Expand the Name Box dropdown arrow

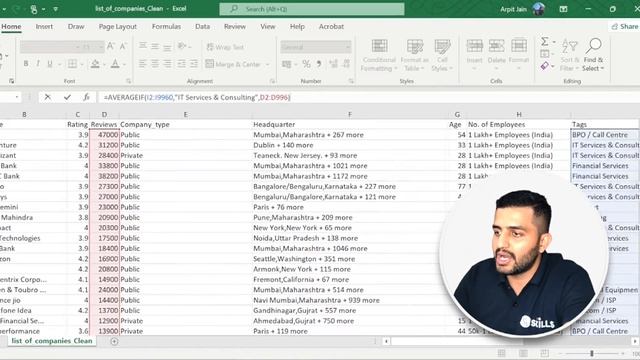(x=17, y=97)
